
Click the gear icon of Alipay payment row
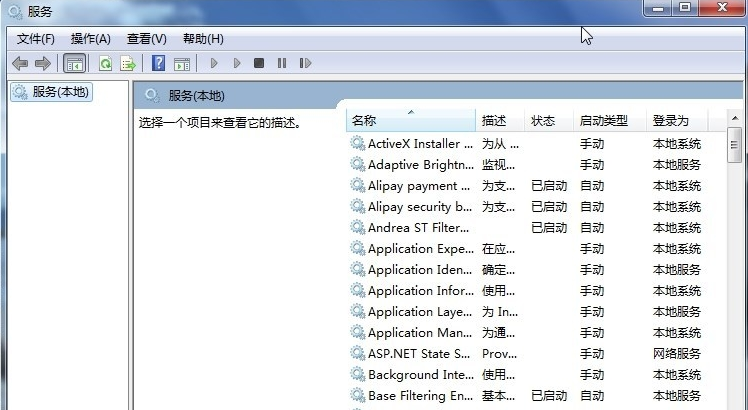click(357, 185)
